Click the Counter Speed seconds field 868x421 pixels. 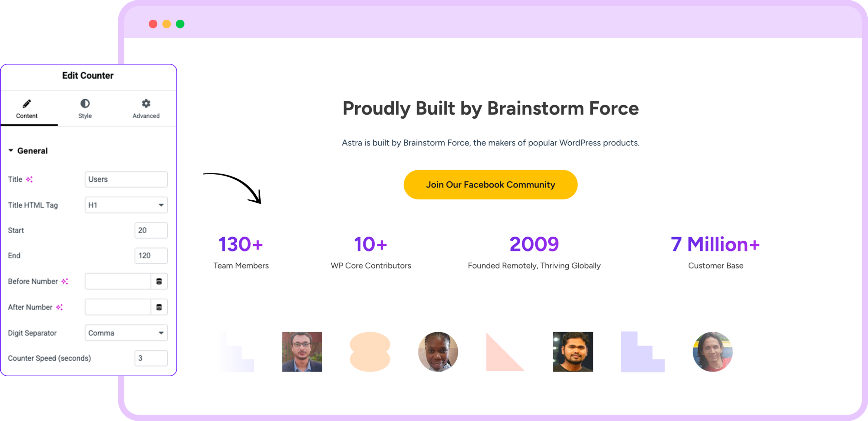[151, 358]
